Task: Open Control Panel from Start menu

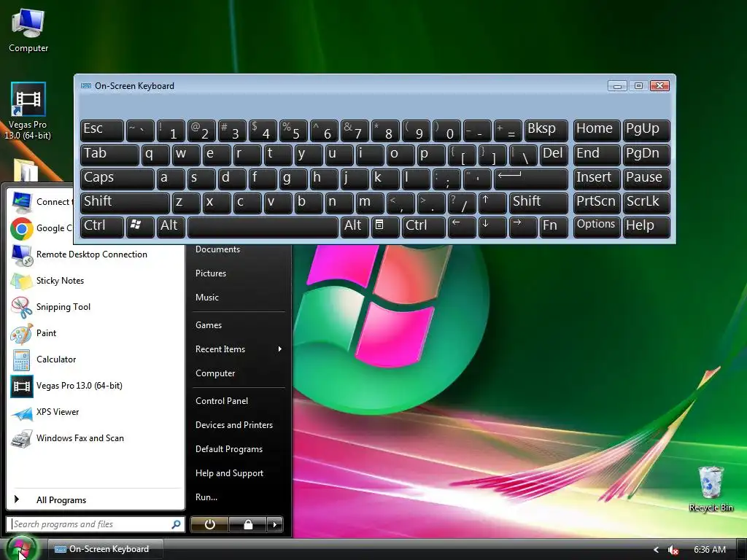Action: 222,401
